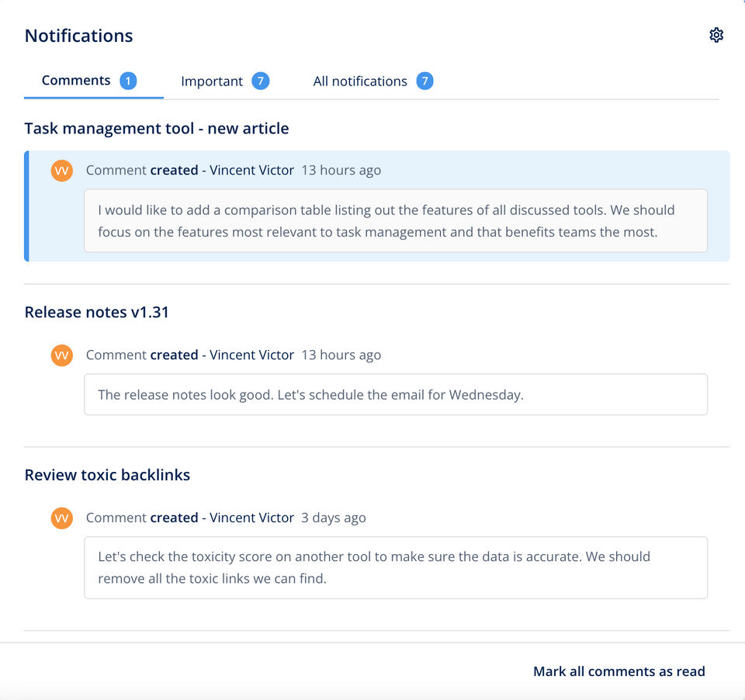Viewport: 745px width, 700px height.
Task: Click the release notes email comment box
Action: pyautogui.click(x=396, y=394)
